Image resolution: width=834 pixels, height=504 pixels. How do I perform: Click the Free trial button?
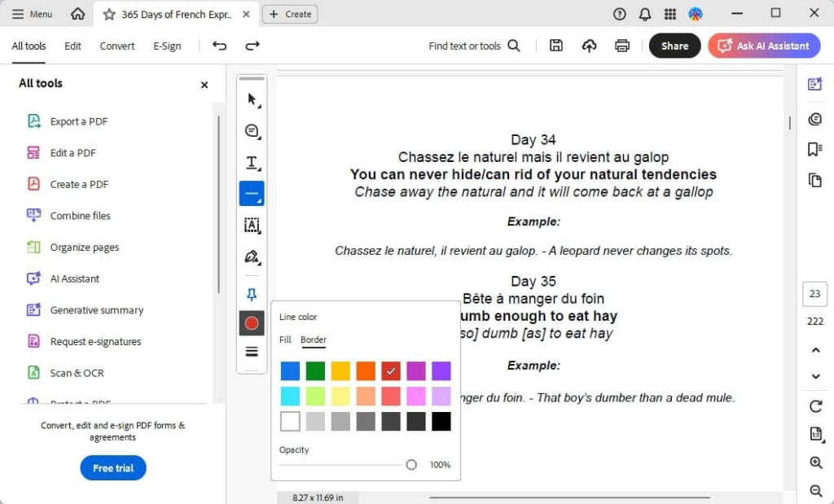pyautogui.click(x=112, y=467)
